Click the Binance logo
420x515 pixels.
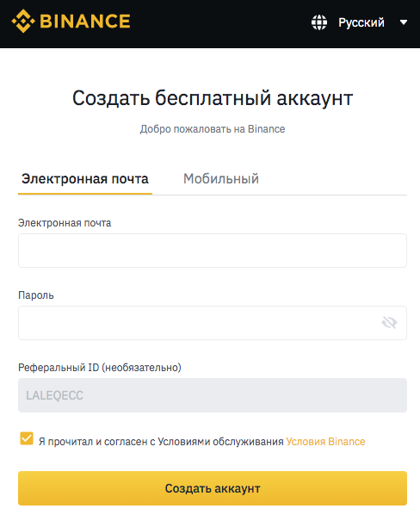click(71, 21)
